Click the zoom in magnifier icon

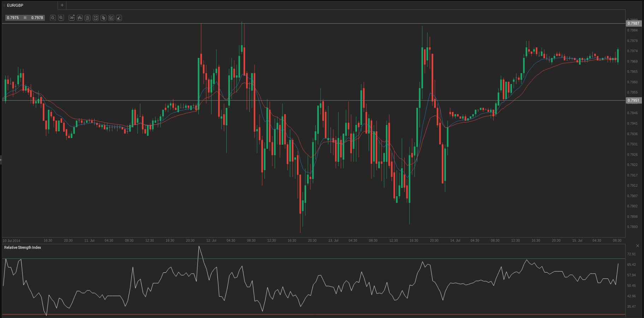coord(61,18)
